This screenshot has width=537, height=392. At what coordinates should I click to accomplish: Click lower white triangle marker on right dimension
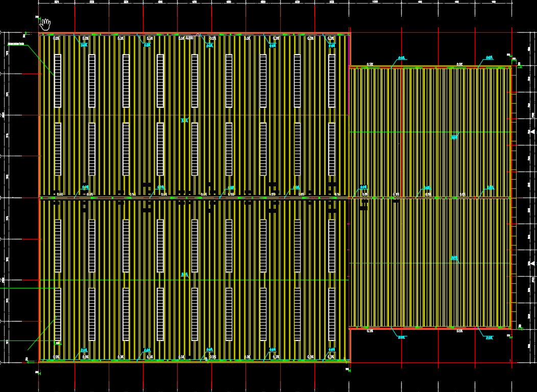pyautogui.click(x=532, y=263)
